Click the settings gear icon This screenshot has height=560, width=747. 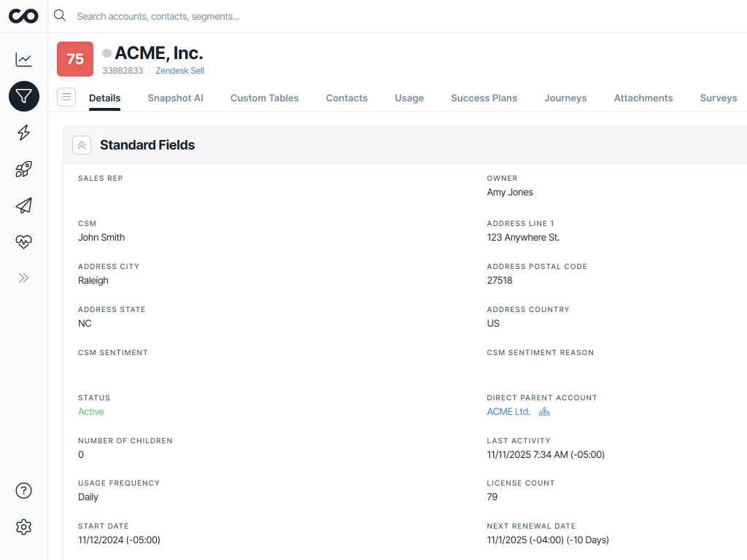23,526
